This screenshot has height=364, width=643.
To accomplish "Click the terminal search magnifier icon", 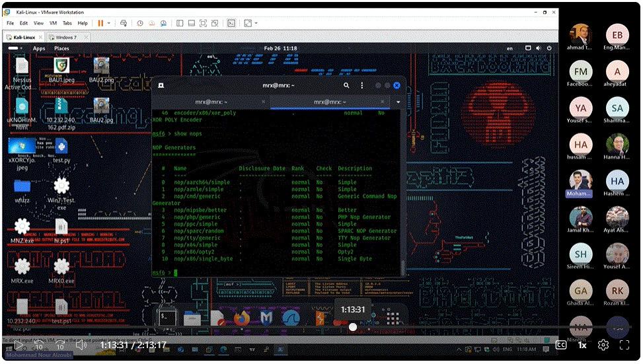I will [x=346, y=85].
